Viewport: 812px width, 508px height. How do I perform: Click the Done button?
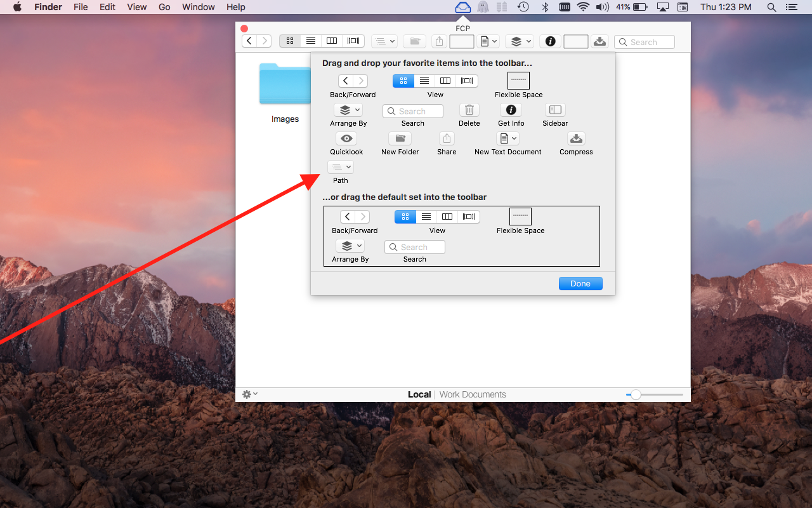(x=580, y=284)
